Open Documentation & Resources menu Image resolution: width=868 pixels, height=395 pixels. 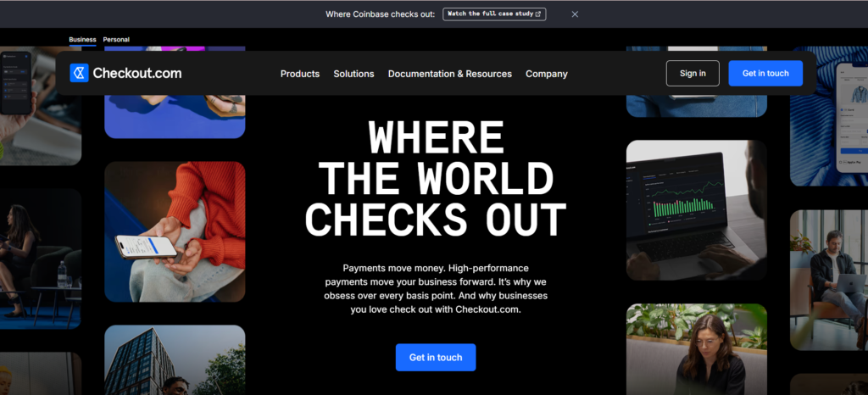coord(450,74)
